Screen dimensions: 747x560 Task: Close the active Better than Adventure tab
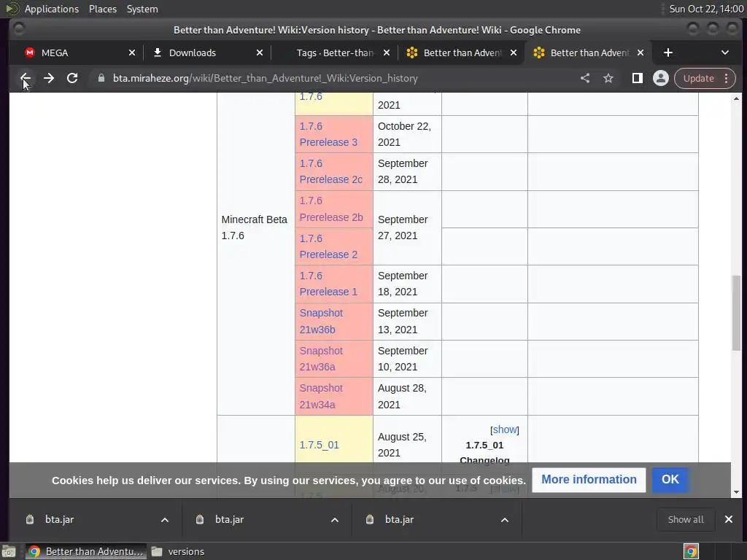click(640, 52)
